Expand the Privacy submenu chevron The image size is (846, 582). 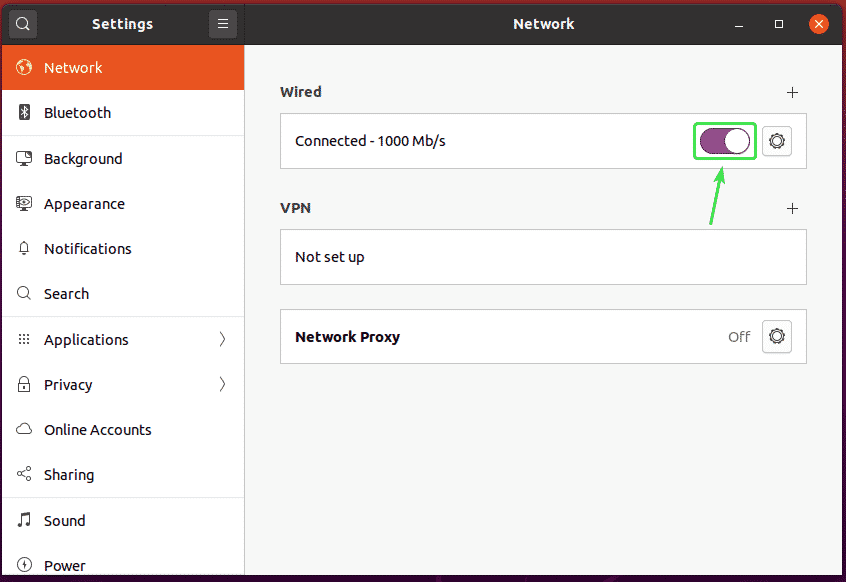(x=222, y=385)
